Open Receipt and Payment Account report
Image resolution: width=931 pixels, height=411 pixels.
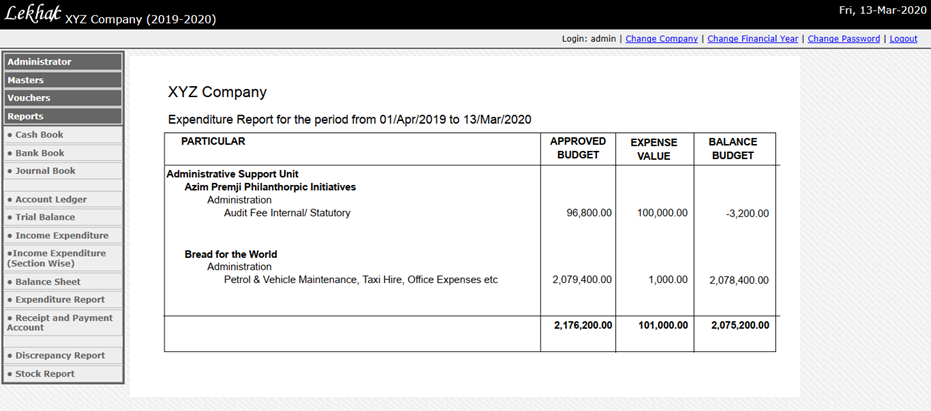[x=63, y=323]
